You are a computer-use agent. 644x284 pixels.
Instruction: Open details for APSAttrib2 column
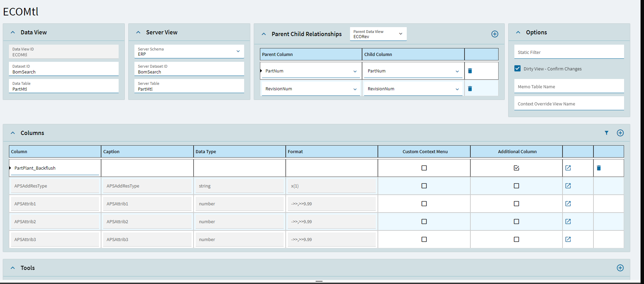point(568,221)
